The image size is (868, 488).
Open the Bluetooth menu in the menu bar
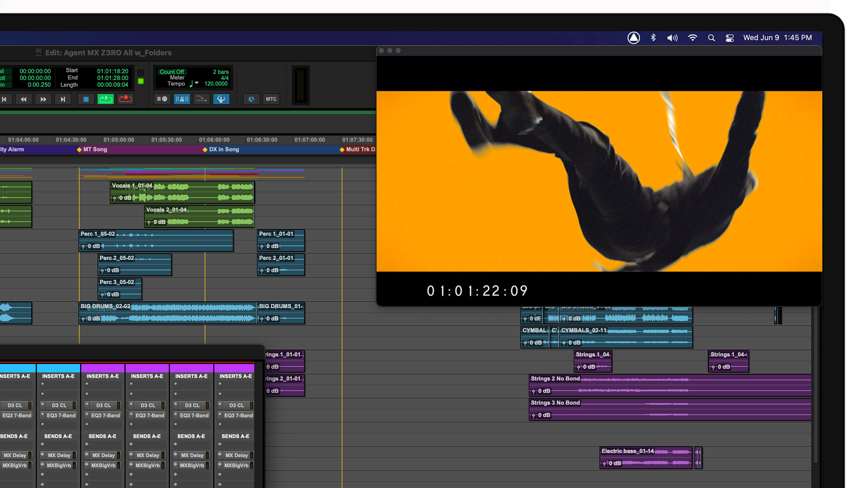coord(653,38)
